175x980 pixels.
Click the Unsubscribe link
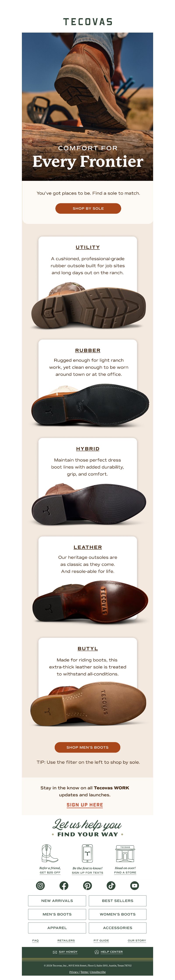pos(98,972)
